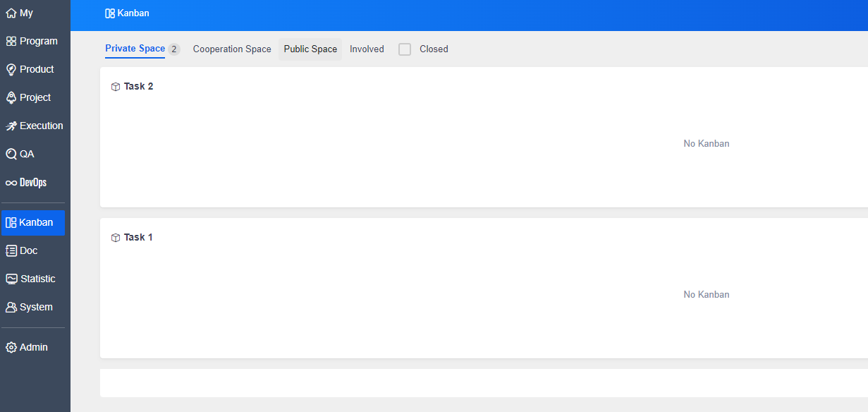Screen dimensions: 868x412
Task: Open Doc via its document icon
Action: click(x=11, y=251)
